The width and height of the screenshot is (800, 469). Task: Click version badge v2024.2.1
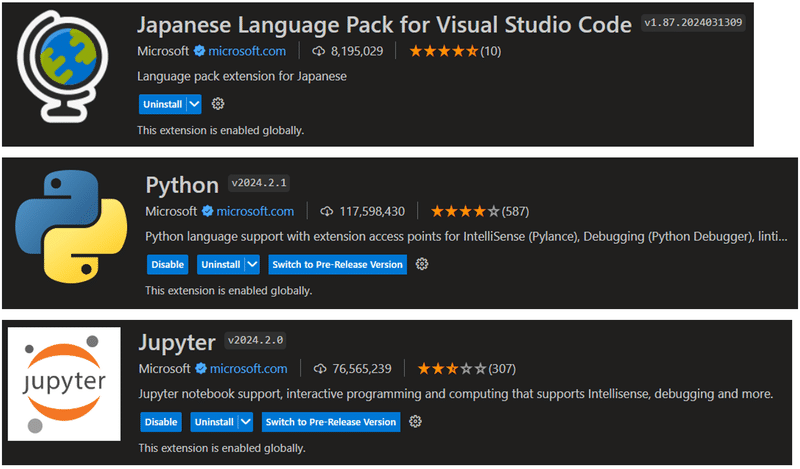coord(259,183)
